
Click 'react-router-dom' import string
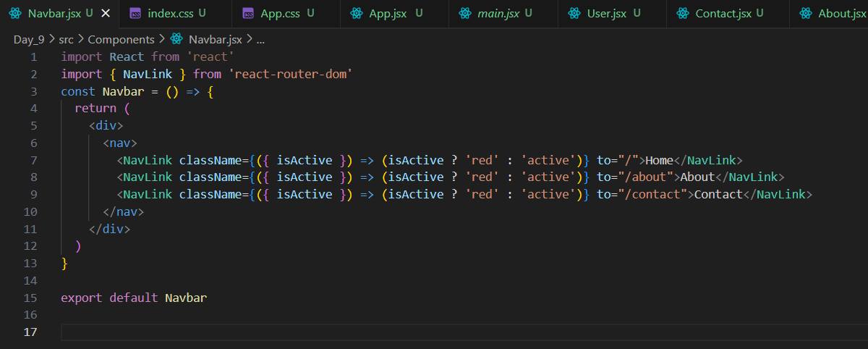pyautogui.click(x=290, y=74)
